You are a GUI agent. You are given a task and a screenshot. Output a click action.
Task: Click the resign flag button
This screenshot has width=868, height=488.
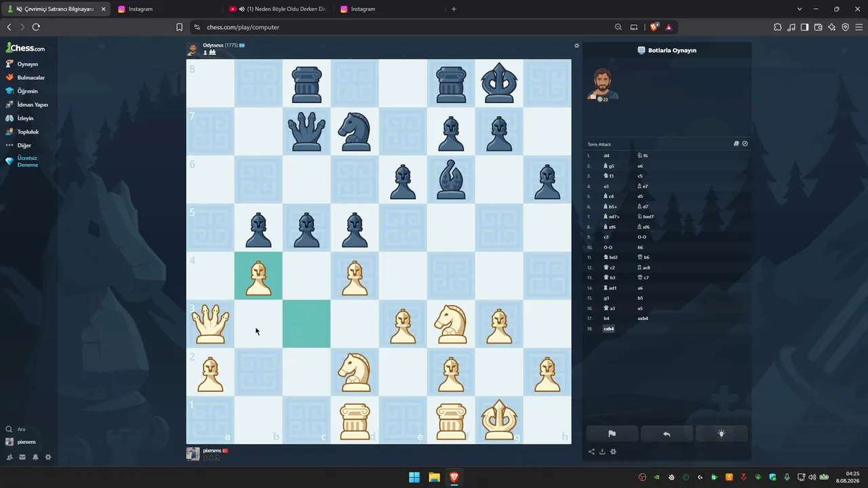pyautogui.click(x=612, y=434)
